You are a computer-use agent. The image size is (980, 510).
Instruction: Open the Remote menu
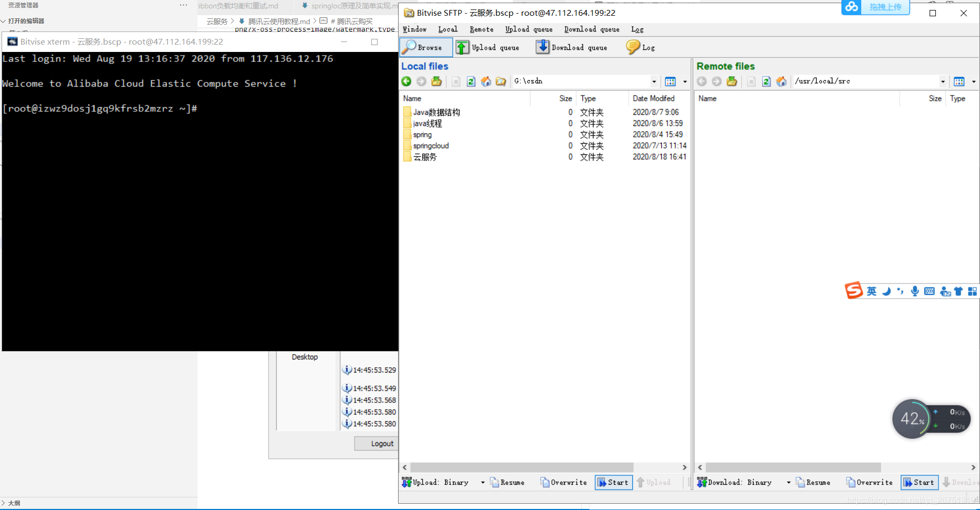point(482,29)
